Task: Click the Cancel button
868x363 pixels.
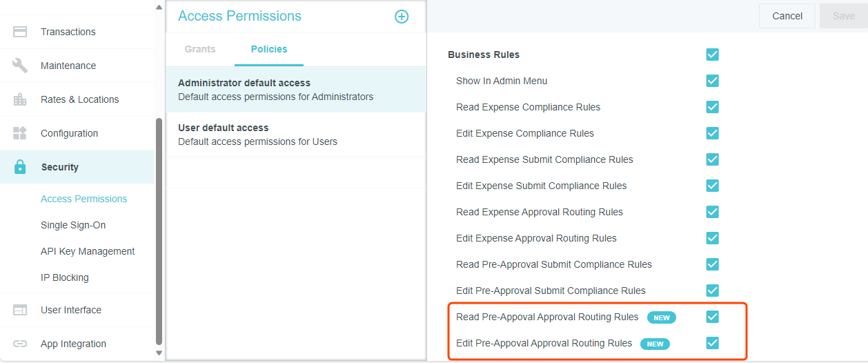Action: click(787, 16)
